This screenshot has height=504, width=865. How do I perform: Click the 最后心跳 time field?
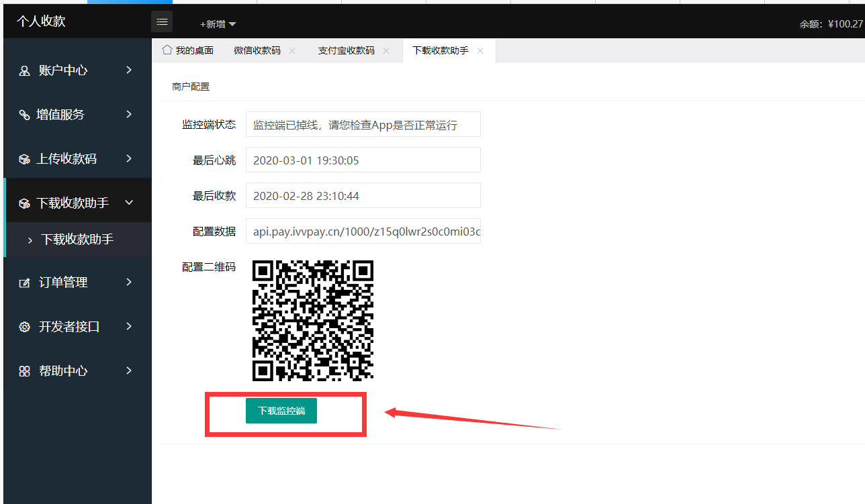[x=363, y=160]
